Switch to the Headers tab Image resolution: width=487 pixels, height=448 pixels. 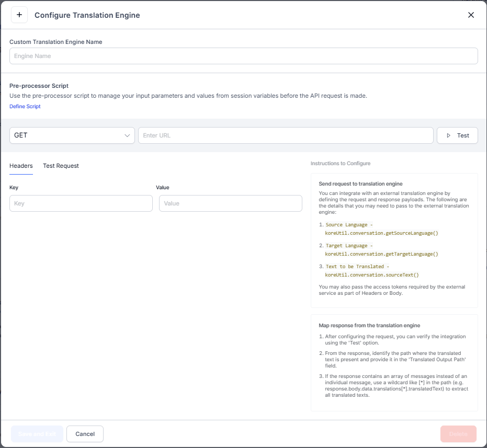coord(21,166)
